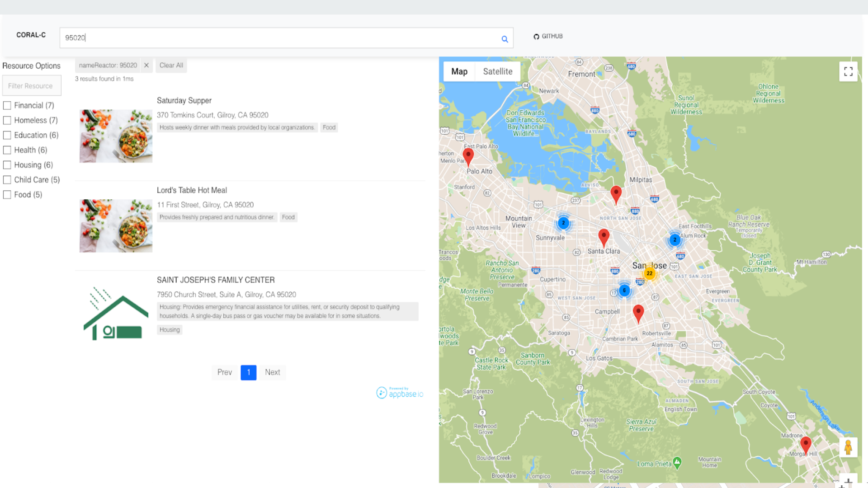Image resolution: width=868 pixels, height=488 pixels.
Task: Switch to Satellite view tab
Action: coord(498,71)
